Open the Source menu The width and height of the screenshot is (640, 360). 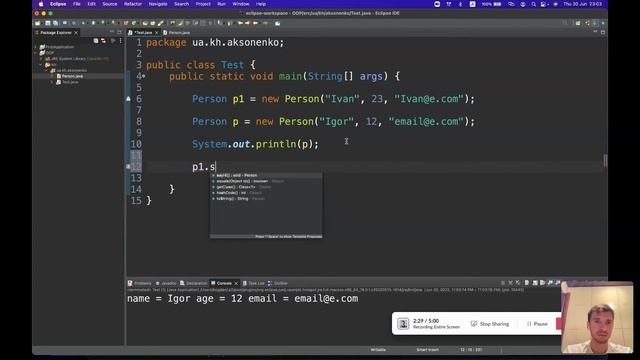click(109, 4)
